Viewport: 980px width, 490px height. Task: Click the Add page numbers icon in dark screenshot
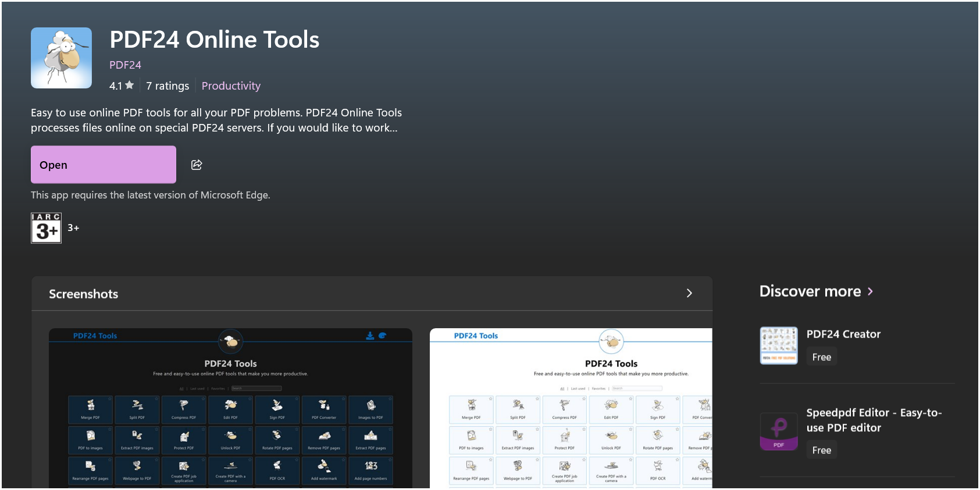pos(370,471)
